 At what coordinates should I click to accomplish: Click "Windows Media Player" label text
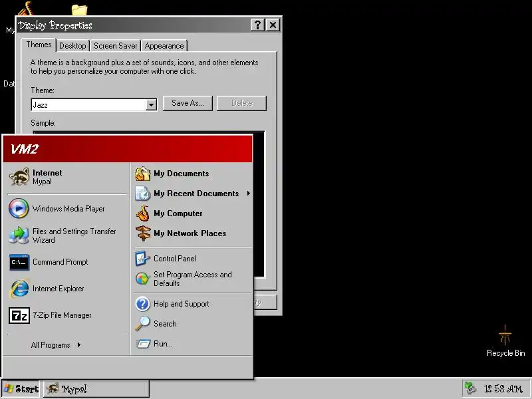[x=68, y=209]
